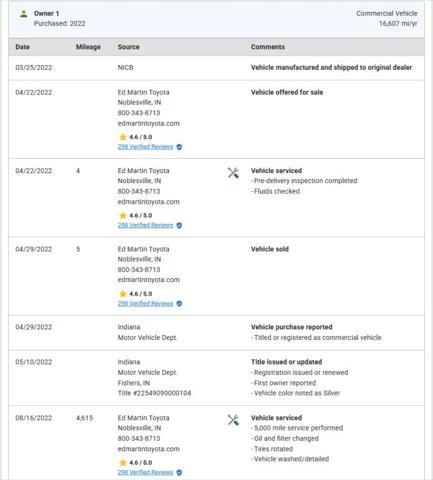Click wrench icon beside pre-delivery inspection service
Viewport: 433px width, 480px height.
pos(233,173)
